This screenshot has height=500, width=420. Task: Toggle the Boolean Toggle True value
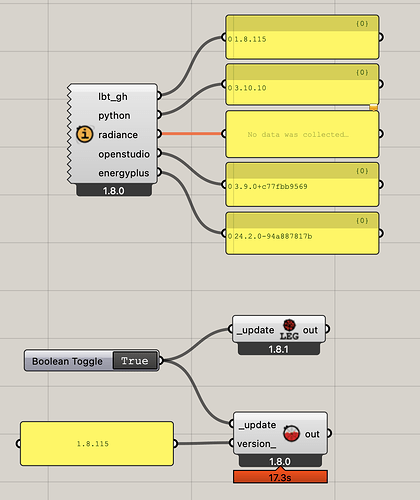point(135,361)
